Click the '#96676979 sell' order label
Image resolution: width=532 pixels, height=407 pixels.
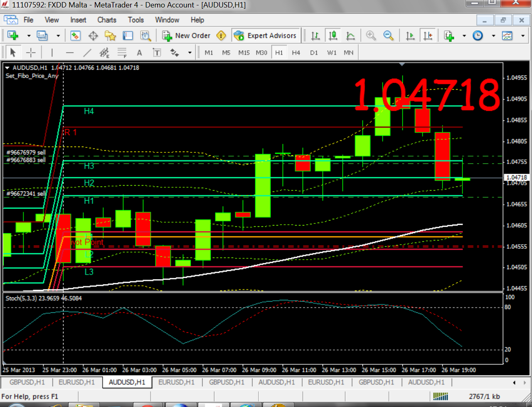(x=26, y=153)
